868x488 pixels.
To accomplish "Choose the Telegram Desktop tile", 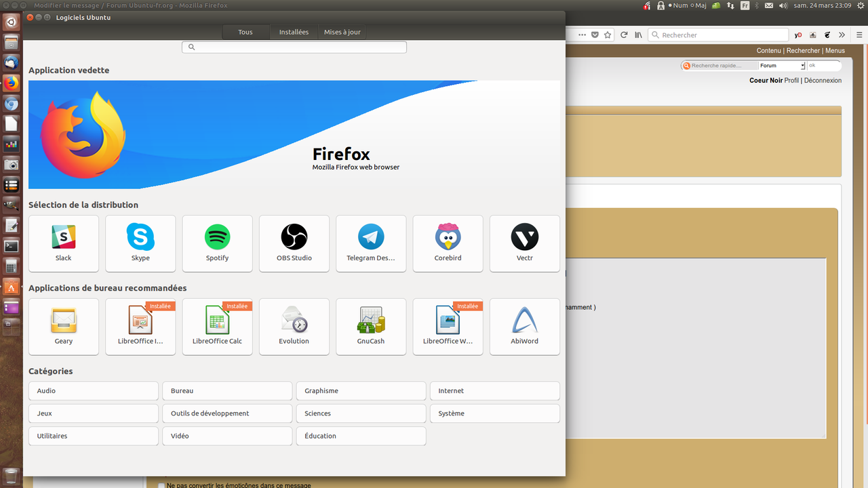I will pyautogui.click(x=371, y=243).
